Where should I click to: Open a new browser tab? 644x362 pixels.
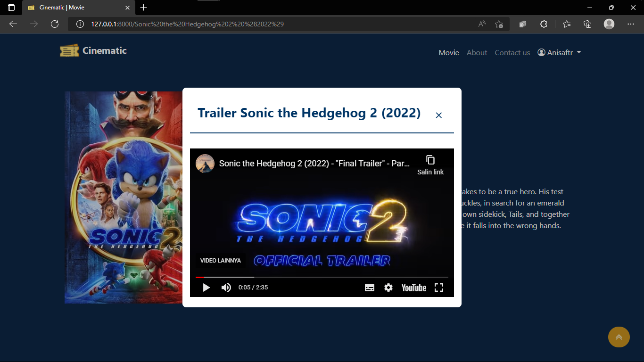(144, 8)
